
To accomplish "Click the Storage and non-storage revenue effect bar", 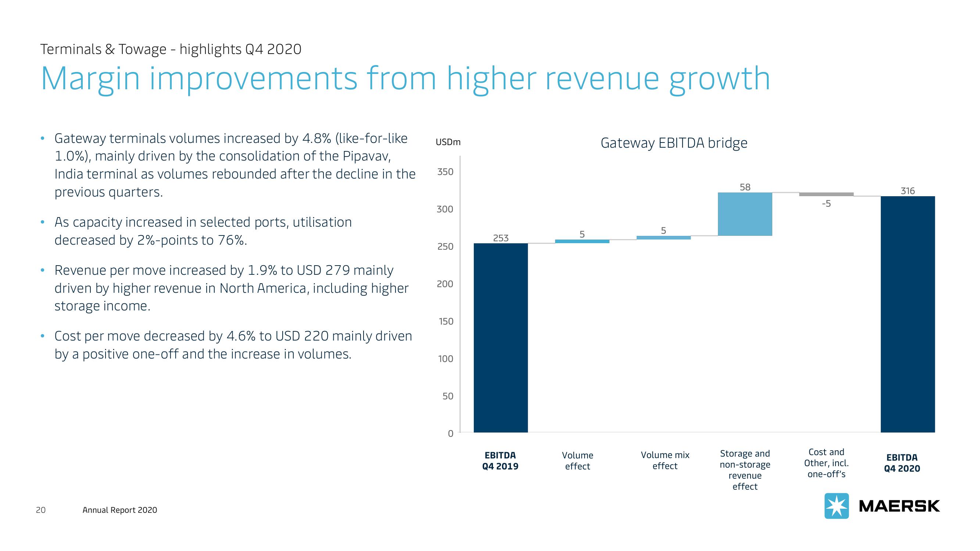I will [745, 214].
